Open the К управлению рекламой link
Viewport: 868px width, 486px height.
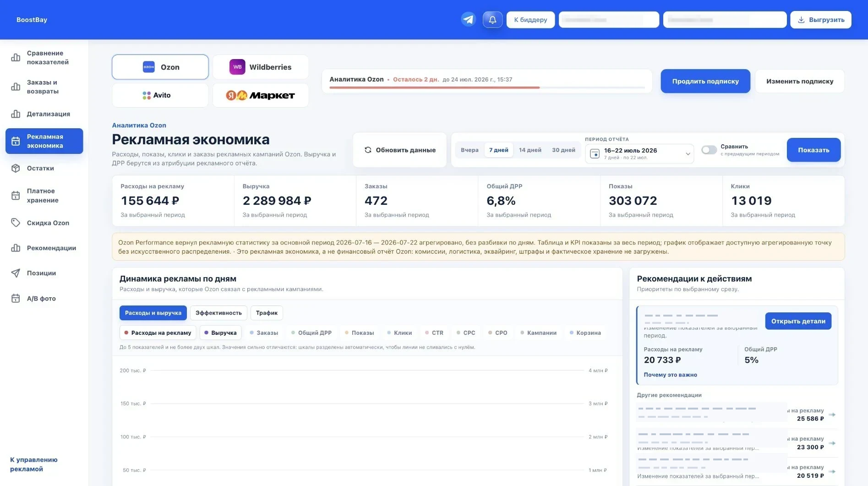pyautogui.click(x=34, y=464)
